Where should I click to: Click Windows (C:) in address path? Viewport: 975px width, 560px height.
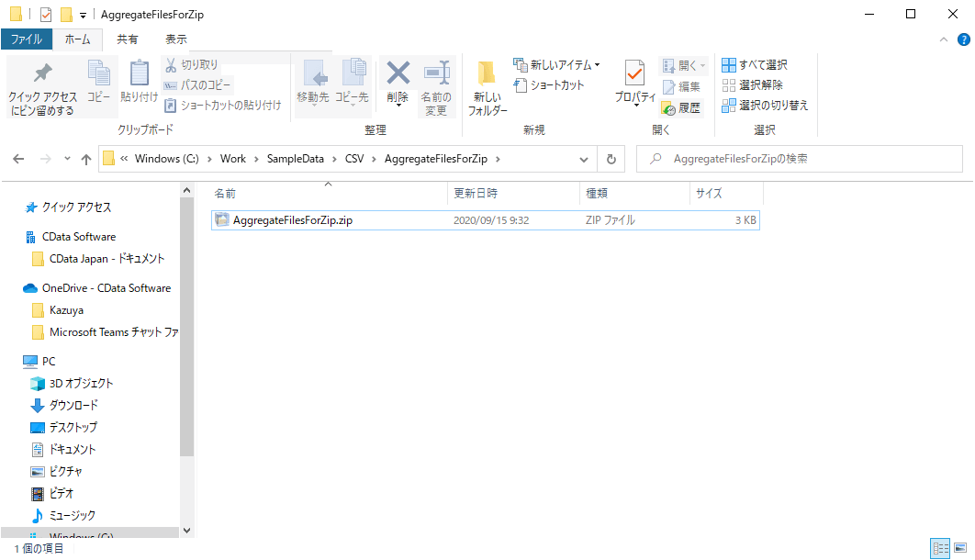pyautogui.click(x=167, y=159)
